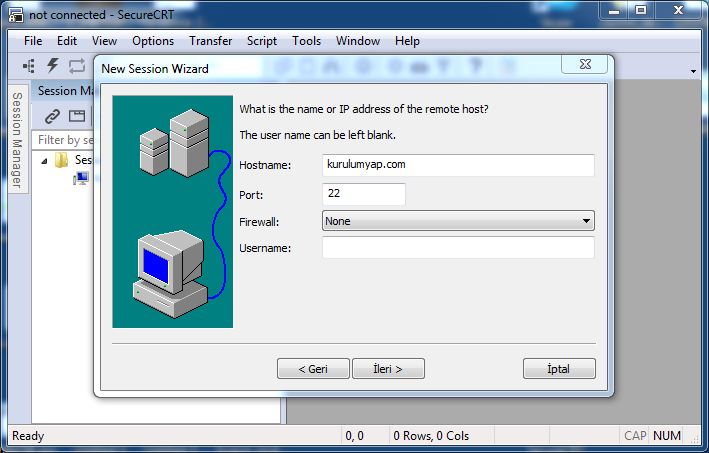This screenshot has width=709, height=453.
Task: Click the new tab icon in Session Manager
Action: [77, 116]
